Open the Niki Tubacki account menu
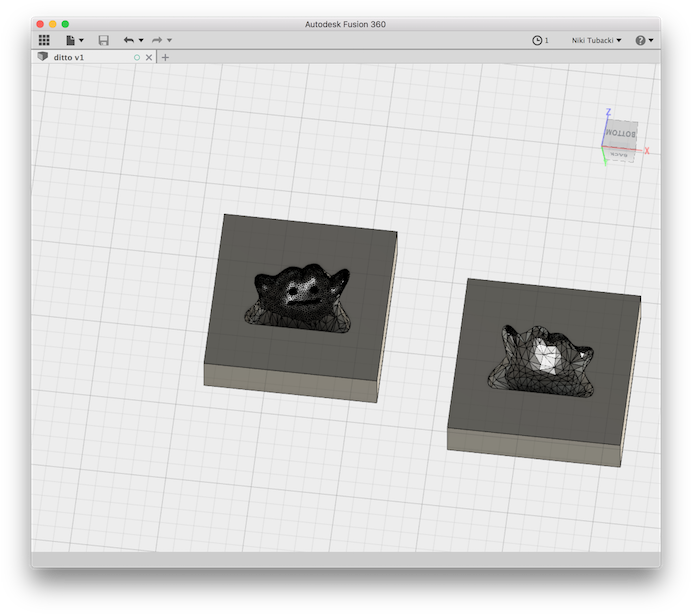 coord(596,40)
